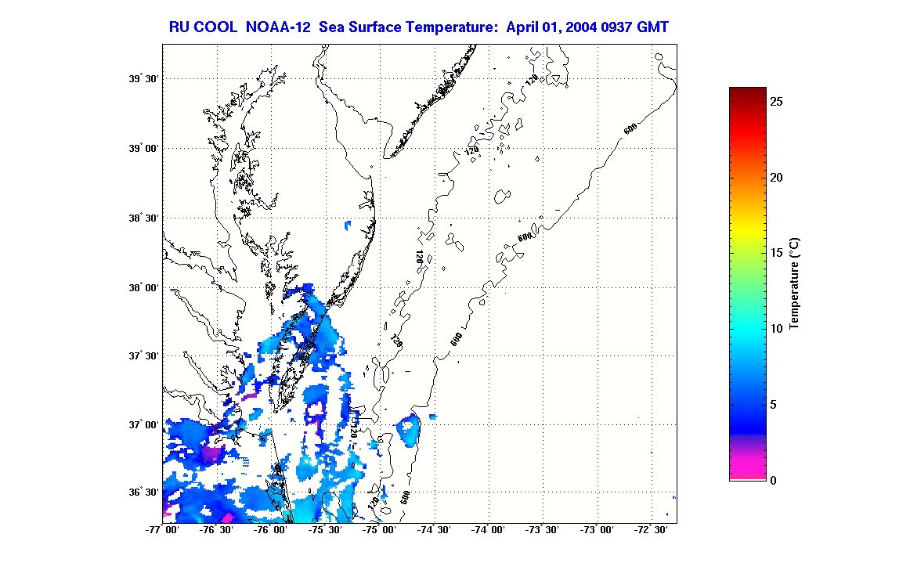910x588 pixels.
Task: Click the -75° 00' longitude label
Action: click(379, 530)
